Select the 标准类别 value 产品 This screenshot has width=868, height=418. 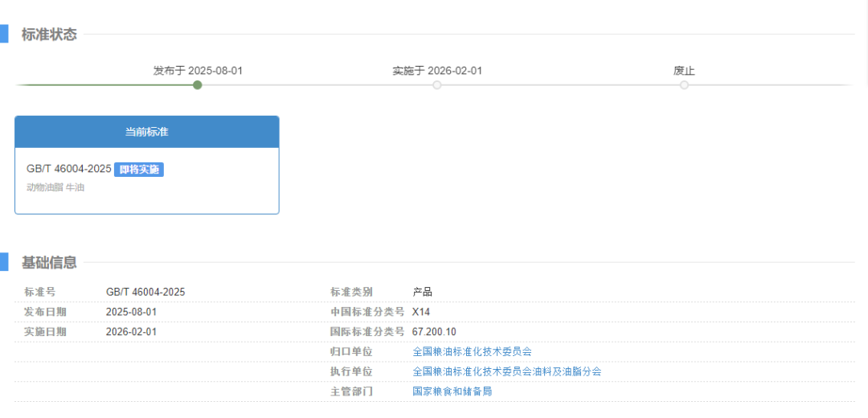423,292
